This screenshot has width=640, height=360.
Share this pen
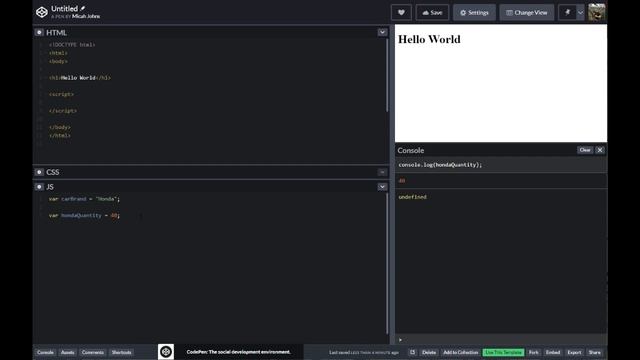pyautogui.click(x=595, y=352)
